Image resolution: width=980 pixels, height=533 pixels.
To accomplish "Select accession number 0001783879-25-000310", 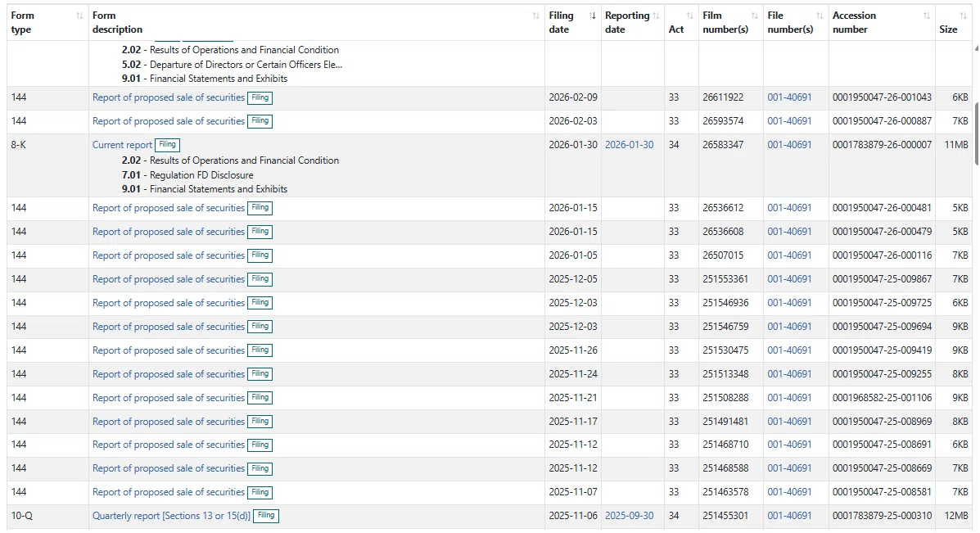I will 882,516.
